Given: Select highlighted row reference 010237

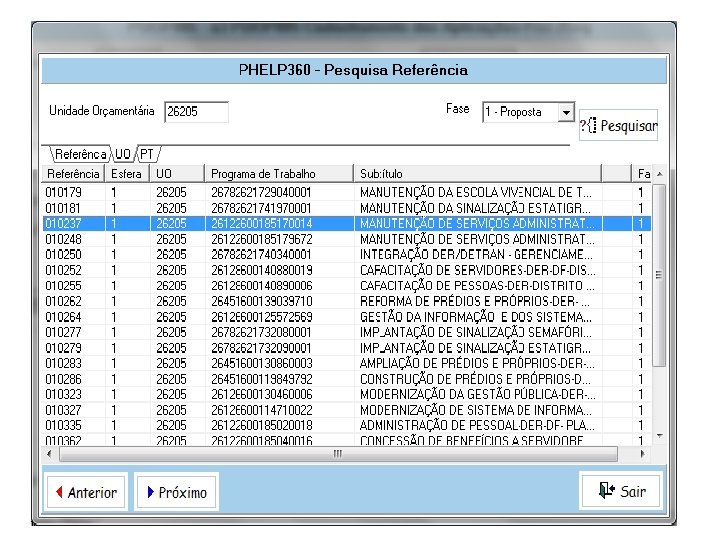Looking at the screenshot, I should pos(347,224).
